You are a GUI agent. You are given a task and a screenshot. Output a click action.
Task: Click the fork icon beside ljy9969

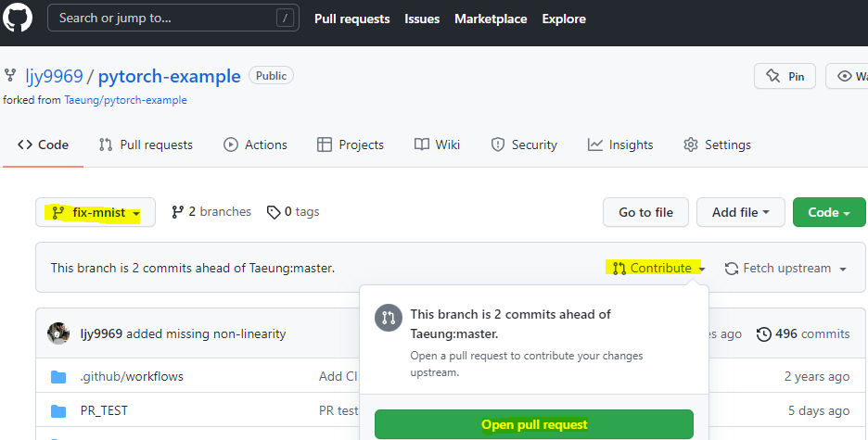(x=10, y=75)
